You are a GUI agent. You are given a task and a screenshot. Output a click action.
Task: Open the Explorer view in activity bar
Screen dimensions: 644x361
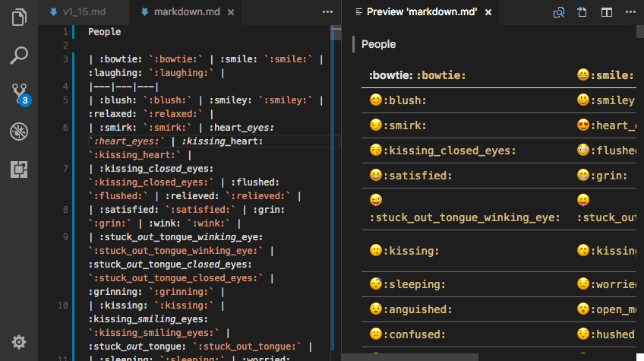tap(19, 17)
